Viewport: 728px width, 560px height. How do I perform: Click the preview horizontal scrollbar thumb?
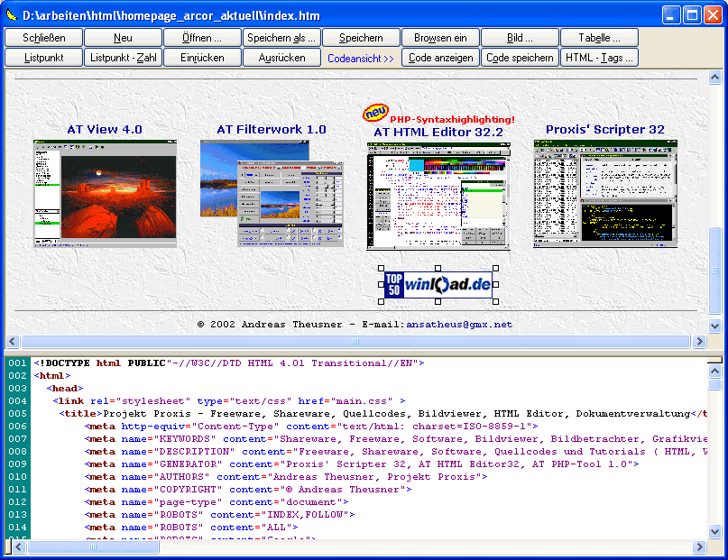click(355, 342)
